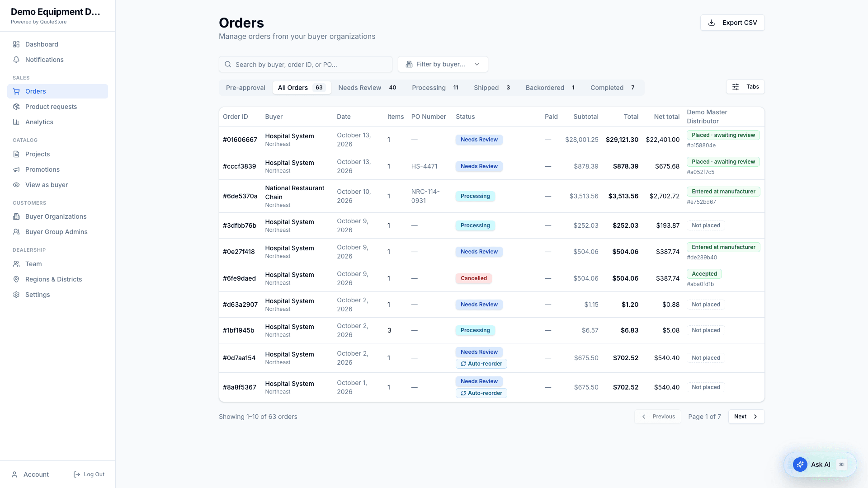
Task: Click the Total column header
Action: (631, 117)
